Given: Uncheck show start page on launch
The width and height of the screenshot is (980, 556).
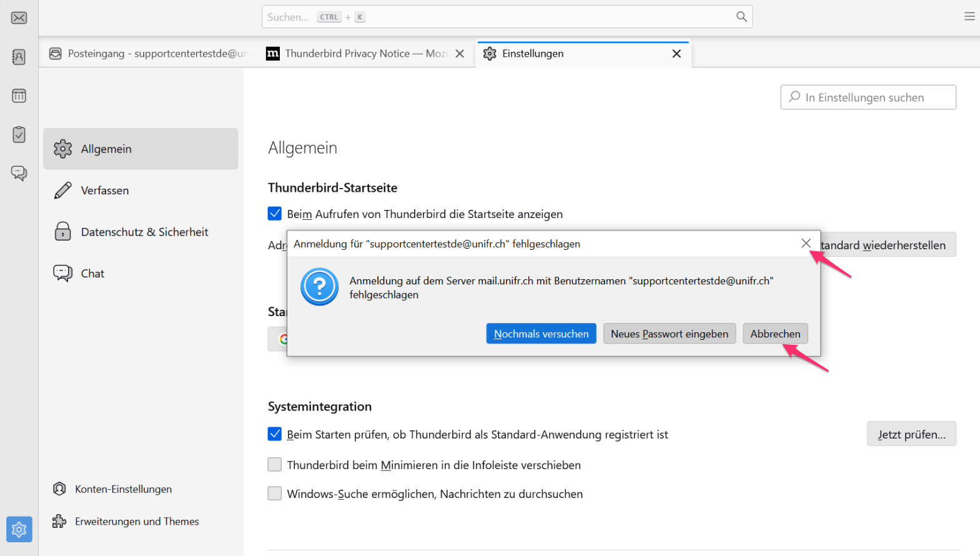Looking at the screenshot, I should pos(275,214).
